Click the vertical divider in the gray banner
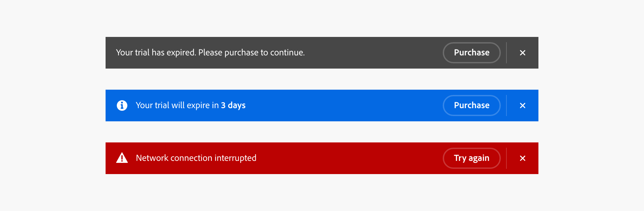 coord(506,53)
